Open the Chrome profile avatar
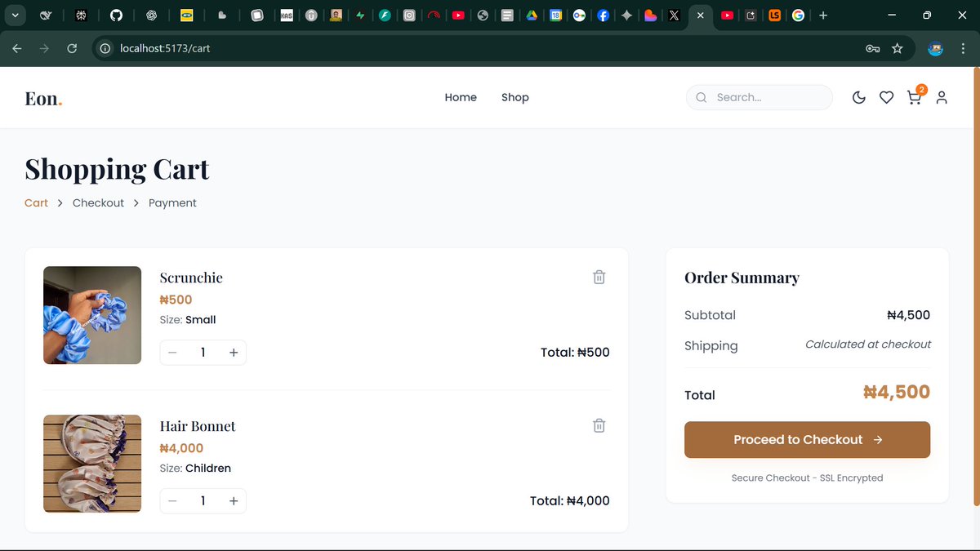The width and height of the screenshot is (980, 551). (x=936, y=48)
